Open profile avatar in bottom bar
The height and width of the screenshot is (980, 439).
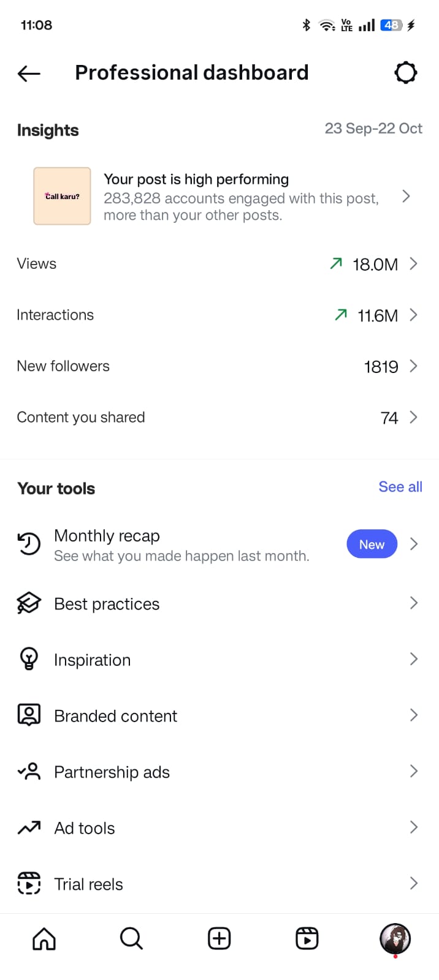point(395,938)
